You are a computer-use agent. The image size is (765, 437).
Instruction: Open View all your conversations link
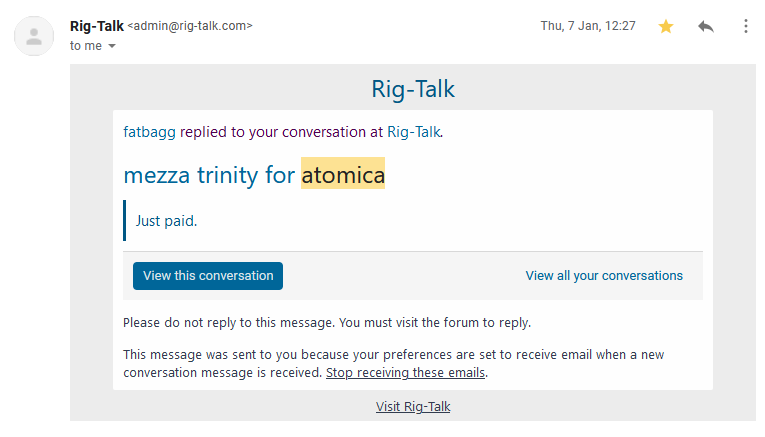(x=604, y=276)
